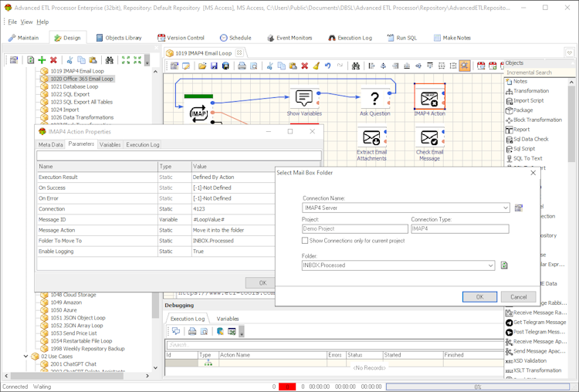This screenshot has height=392, width=579.
Task: Click OK in Select Mail Box Folder dialog
Action: [479, 296]
